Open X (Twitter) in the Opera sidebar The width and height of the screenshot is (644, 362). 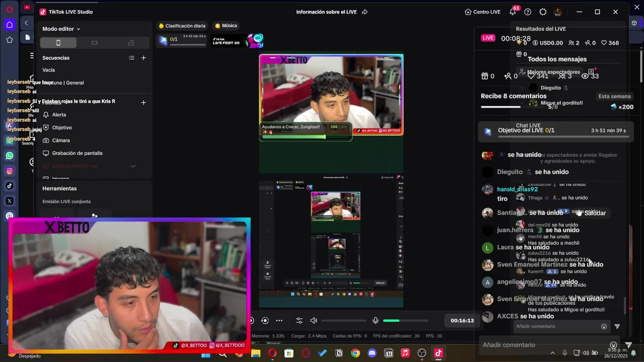coord(10,201)
